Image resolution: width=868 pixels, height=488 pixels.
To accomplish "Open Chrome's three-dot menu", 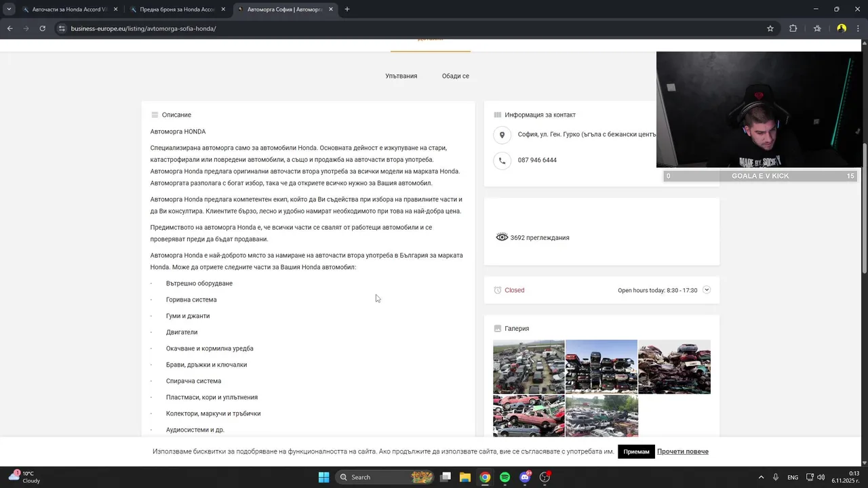I will (x=859, y=28).
